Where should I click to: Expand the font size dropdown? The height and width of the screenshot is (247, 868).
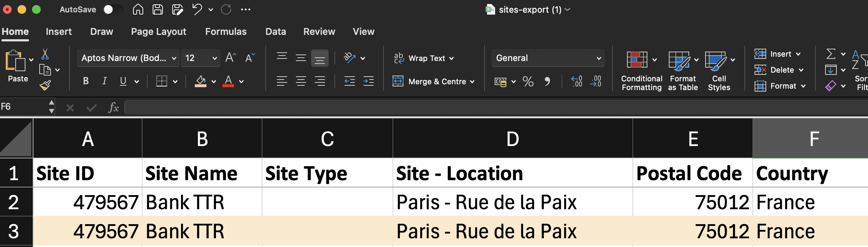pyautogui.click(x=214, y=58)
